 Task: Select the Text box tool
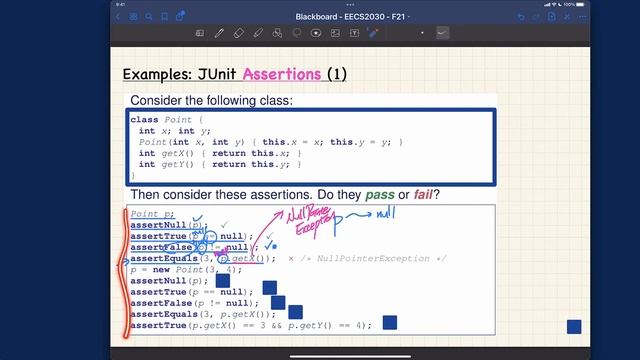coord(354,33)
